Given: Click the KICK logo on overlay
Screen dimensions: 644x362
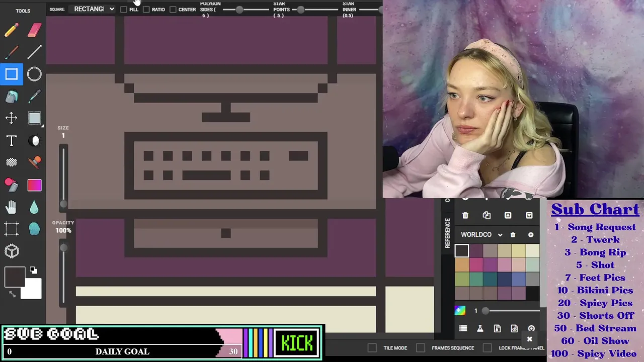Looking at the screenshot, I should coord(297,343).
